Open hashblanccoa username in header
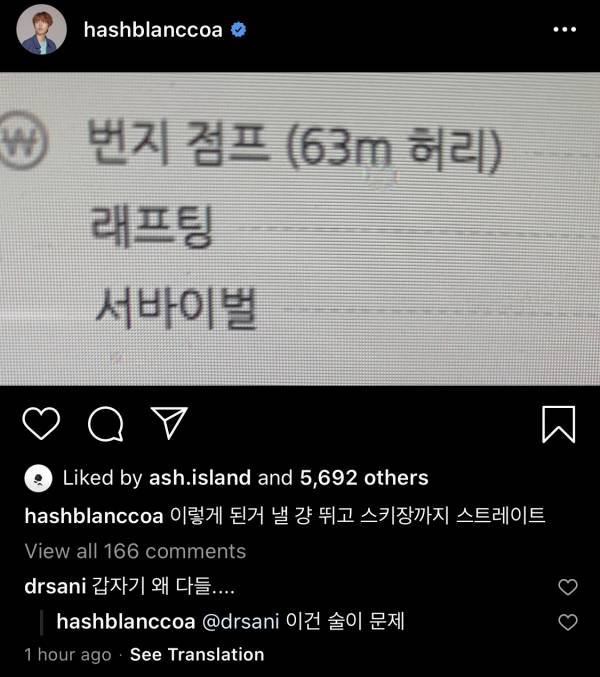 coord(153,30)
